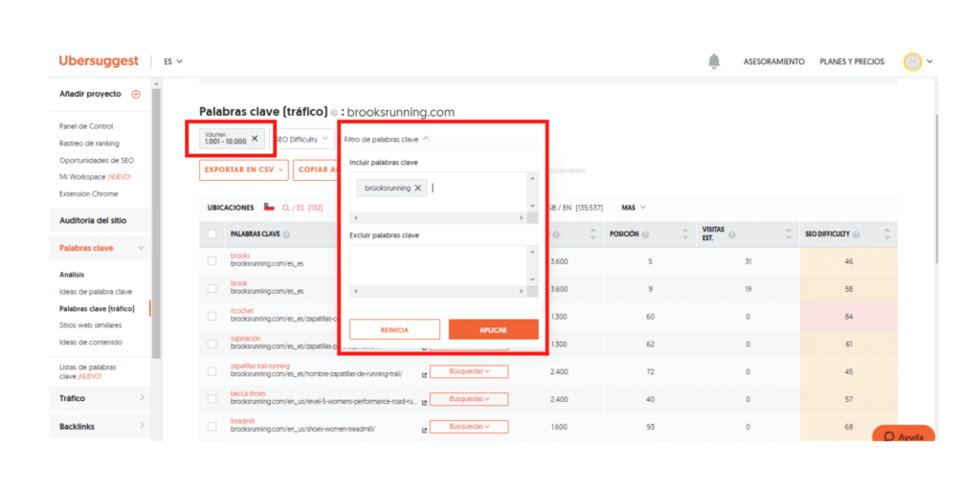980x490 pixels.
Task: Click the APLICAR button
Action: 494,329
